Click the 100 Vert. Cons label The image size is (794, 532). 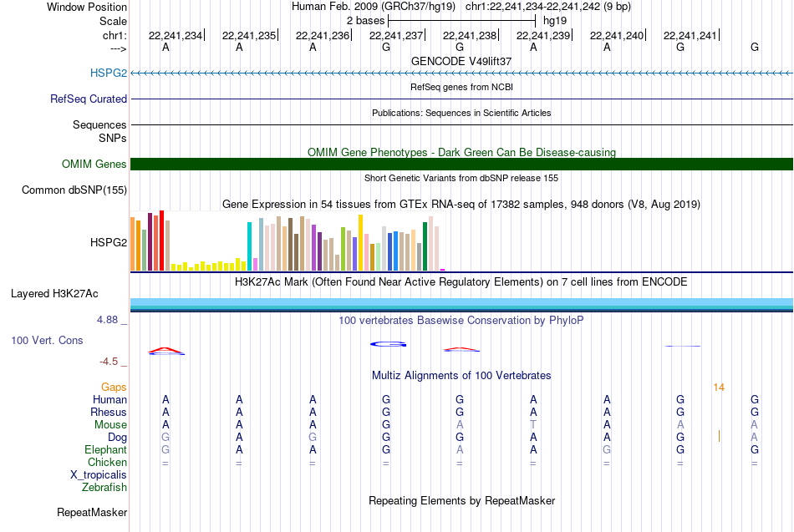47,340
